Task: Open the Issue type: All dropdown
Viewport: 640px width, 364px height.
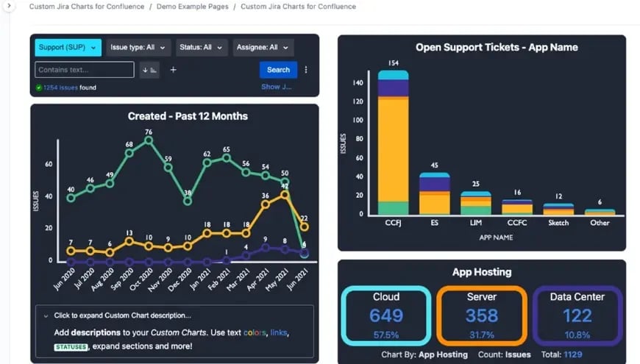Action: click(138, 47)
